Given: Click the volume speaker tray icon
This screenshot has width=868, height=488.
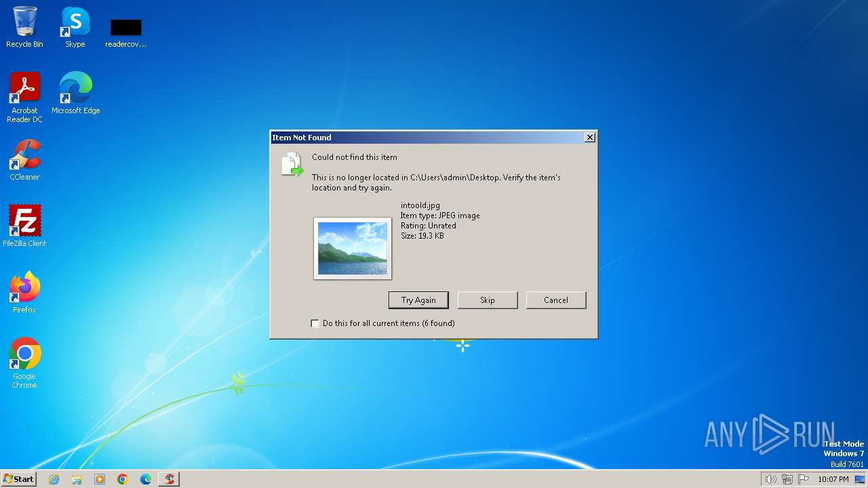Looking at the screenshot, I should tap(770, 479).
